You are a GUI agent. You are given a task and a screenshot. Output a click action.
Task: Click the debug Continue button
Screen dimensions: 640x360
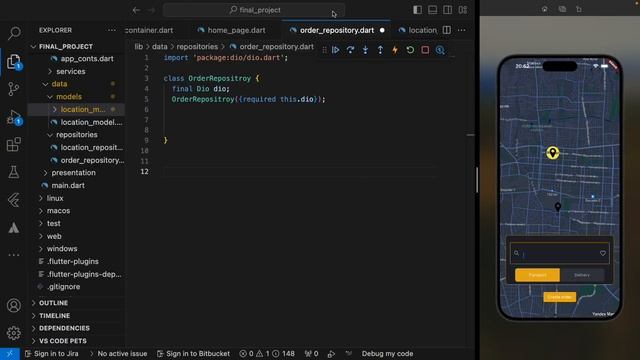[336, 50]
